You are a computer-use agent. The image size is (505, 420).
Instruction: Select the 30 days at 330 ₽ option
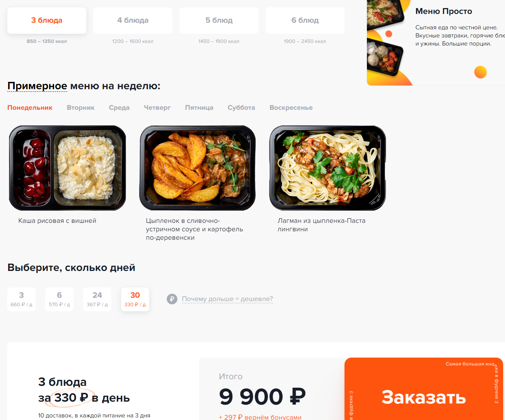pyautogui.click(x=135, y=299)
